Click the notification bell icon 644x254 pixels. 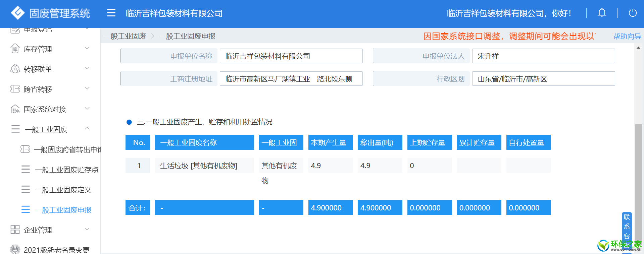pos(602,13)
